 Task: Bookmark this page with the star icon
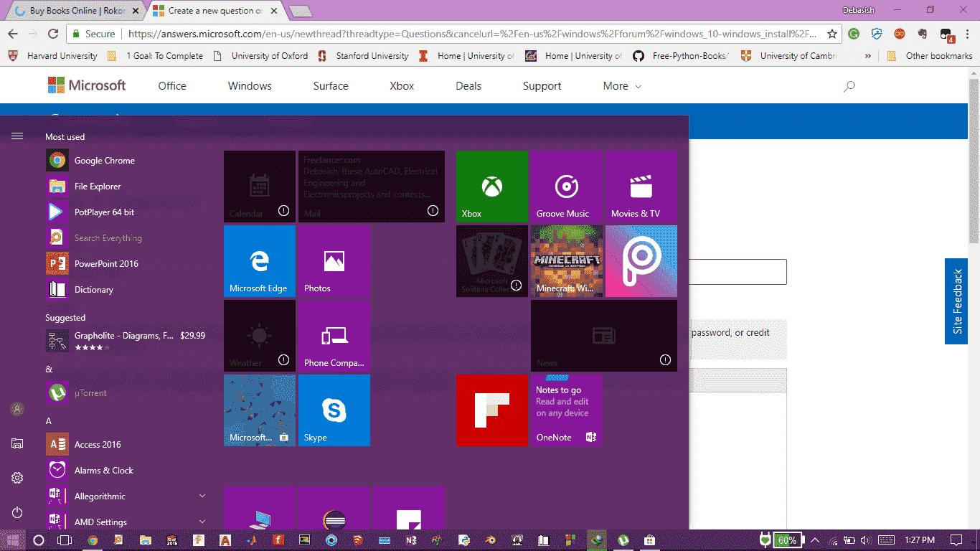(832, 34)
